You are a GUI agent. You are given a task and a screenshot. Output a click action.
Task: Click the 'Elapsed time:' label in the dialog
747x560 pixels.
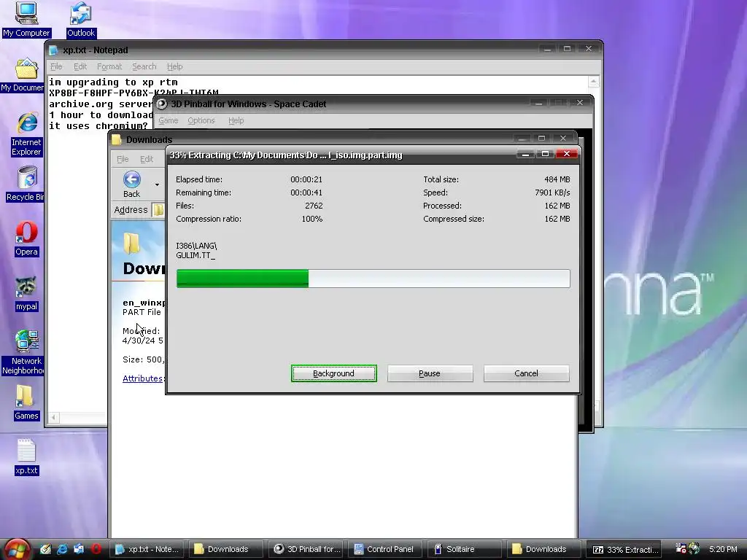click(199, 179)
